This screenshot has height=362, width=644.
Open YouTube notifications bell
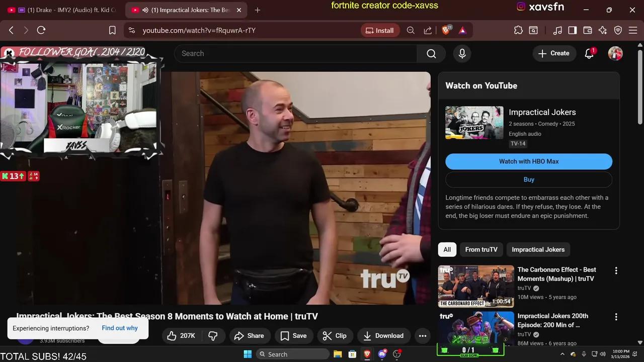click(589, 53)
